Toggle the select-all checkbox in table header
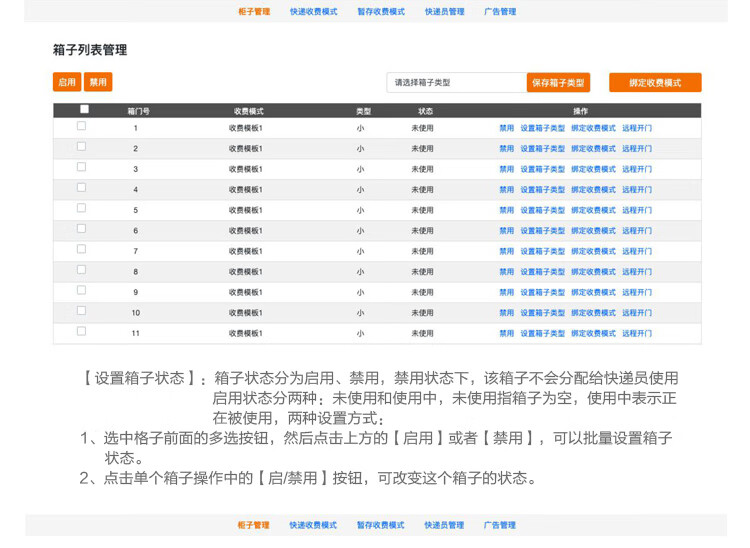Screen dimensions: 750x548 [84, 109]
